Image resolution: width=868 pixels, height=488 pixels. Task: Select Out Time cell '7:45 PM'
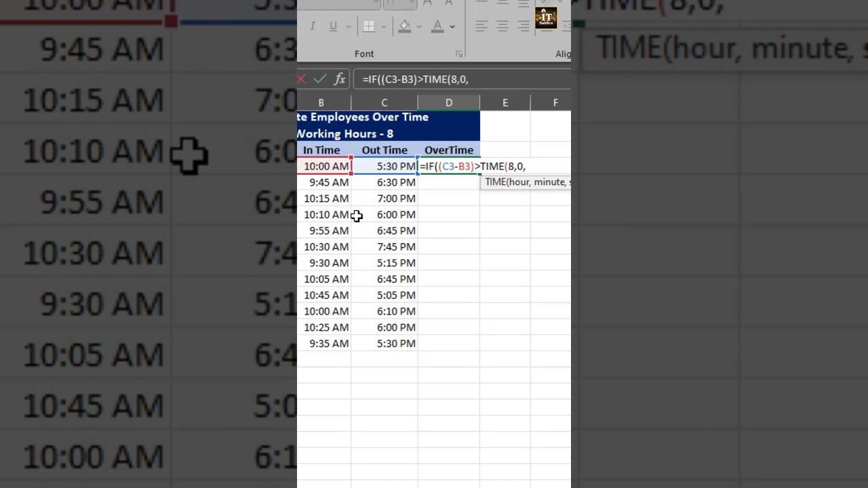(384, 247)
